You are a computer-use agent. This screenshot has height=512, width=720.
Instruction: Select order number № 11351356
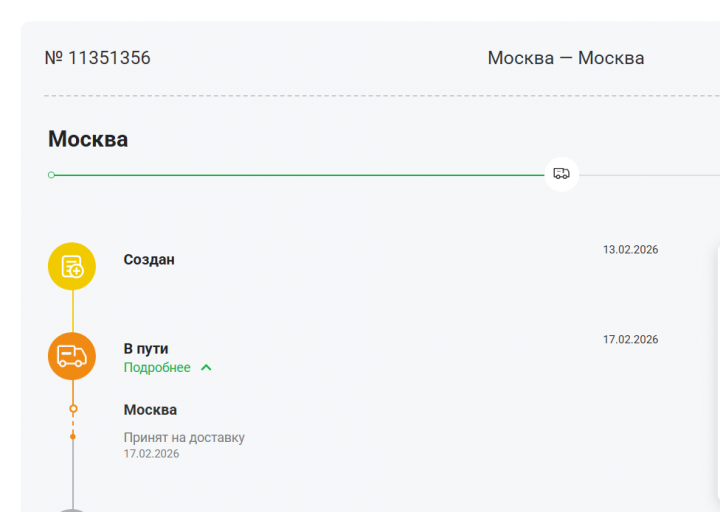(98, 58)
